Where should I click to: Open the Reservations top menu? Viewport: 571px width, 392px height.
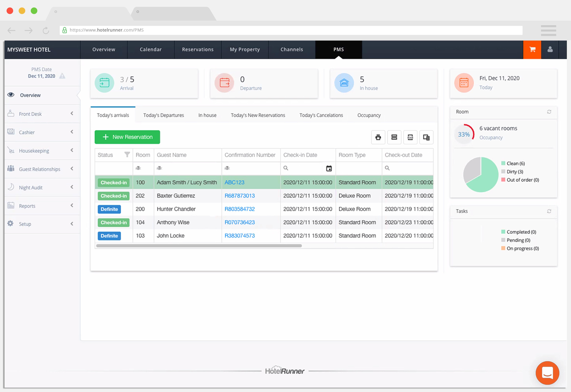tap(197, 50)
